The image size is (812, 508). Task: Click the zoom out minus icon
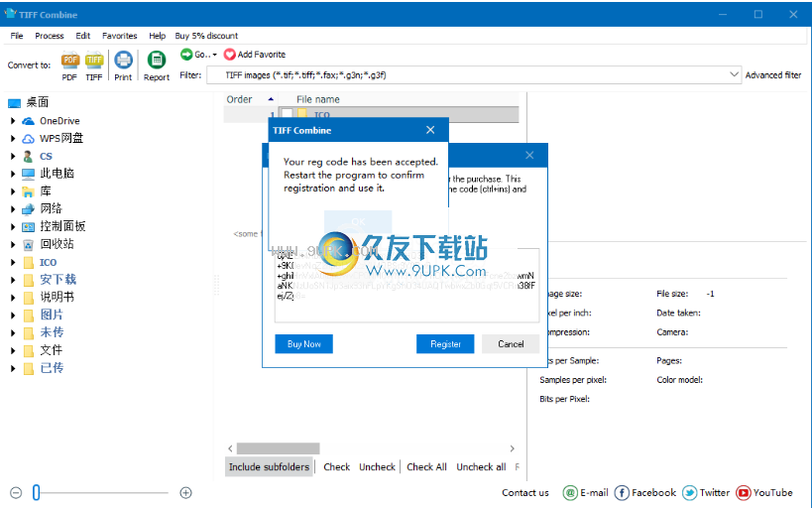coord(16,493)
